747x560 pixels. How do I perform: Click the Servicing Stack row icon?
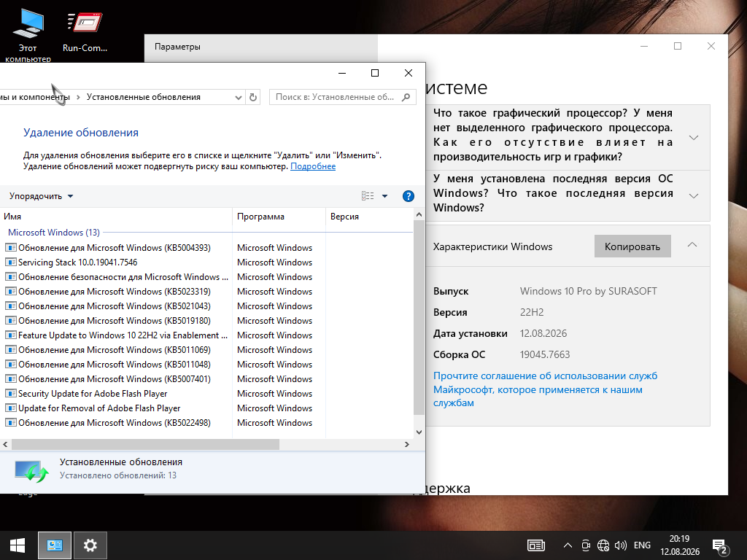(10, 262)
